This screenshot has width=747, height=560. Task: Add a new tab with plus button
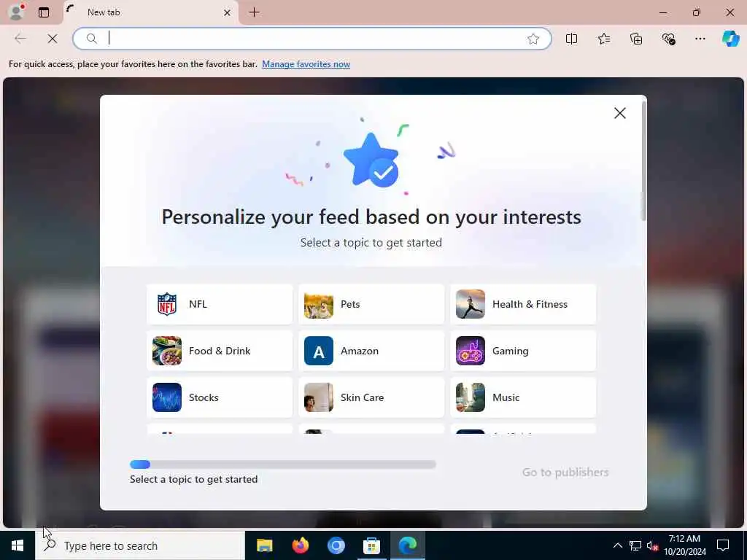click(255, 12)
